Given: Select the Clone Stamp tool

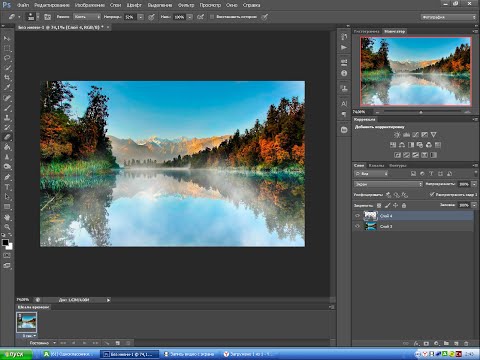Looking at the screenshot, I should (x=7, y=118).
